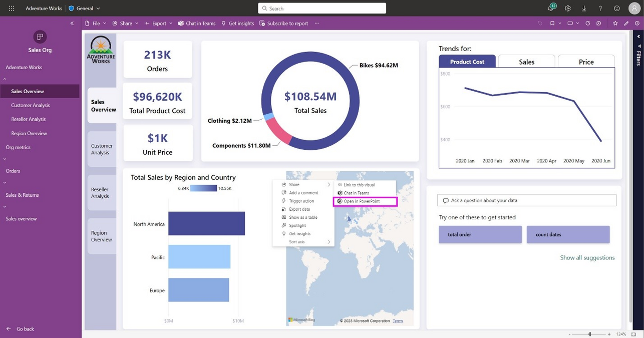Open the comments speech bubble icon
This screenshot has height=338, width=644.
click(x=599, y=23)
